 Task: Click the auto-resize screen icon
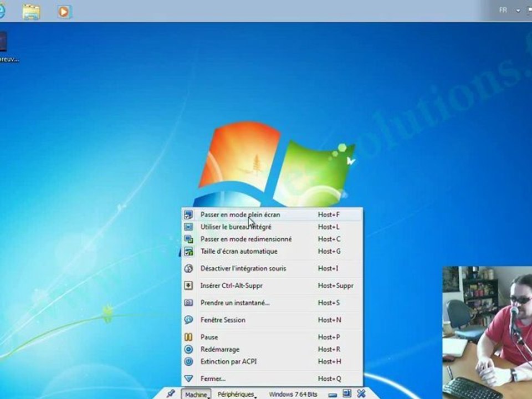tap(188, 252)
